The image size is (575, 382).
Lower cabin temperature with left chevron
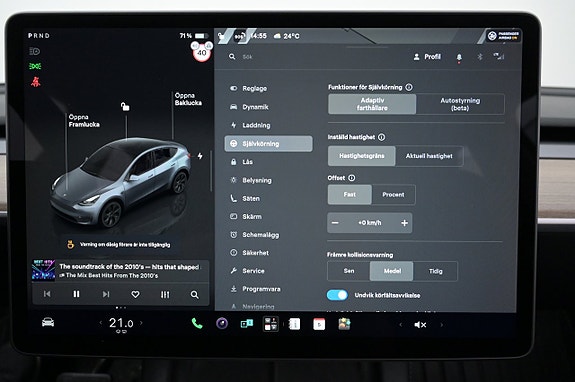[101, 323]
